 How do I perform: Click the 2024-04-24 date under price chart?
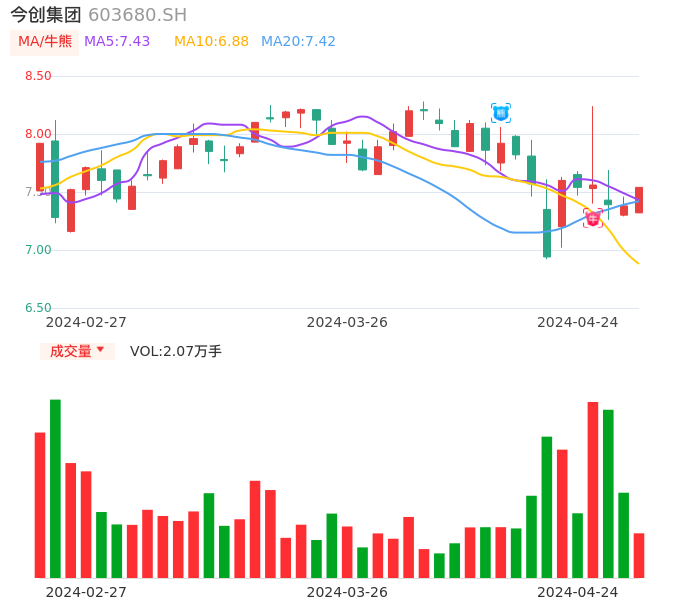578,322
